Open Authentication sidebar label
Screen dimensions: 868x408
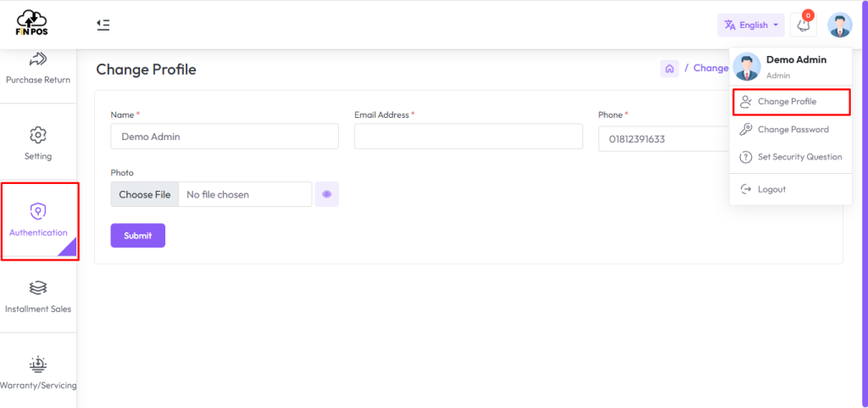38,232
